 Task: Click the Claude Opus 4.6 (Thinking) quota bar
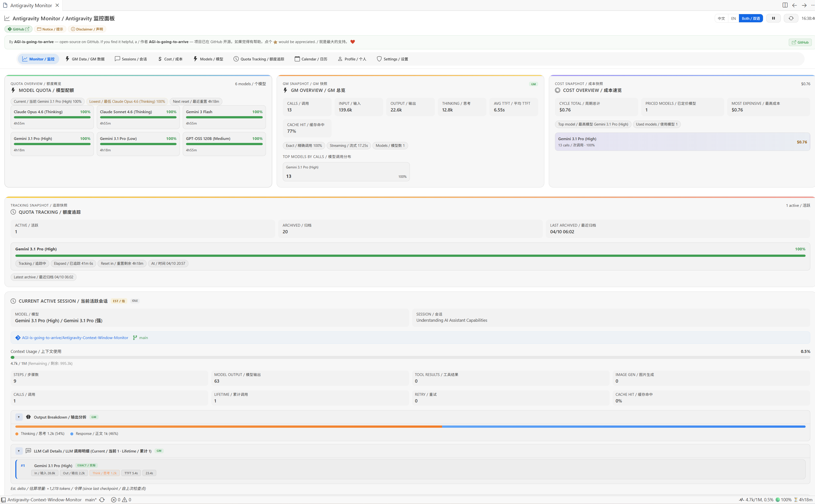52,117
